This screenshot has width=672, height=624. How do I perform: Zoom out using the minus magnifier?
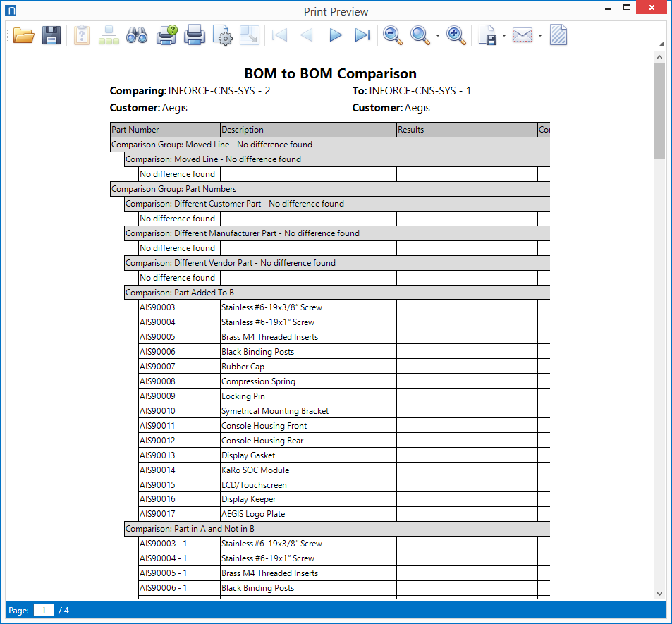pyautogui.click(x=393, y=35)
